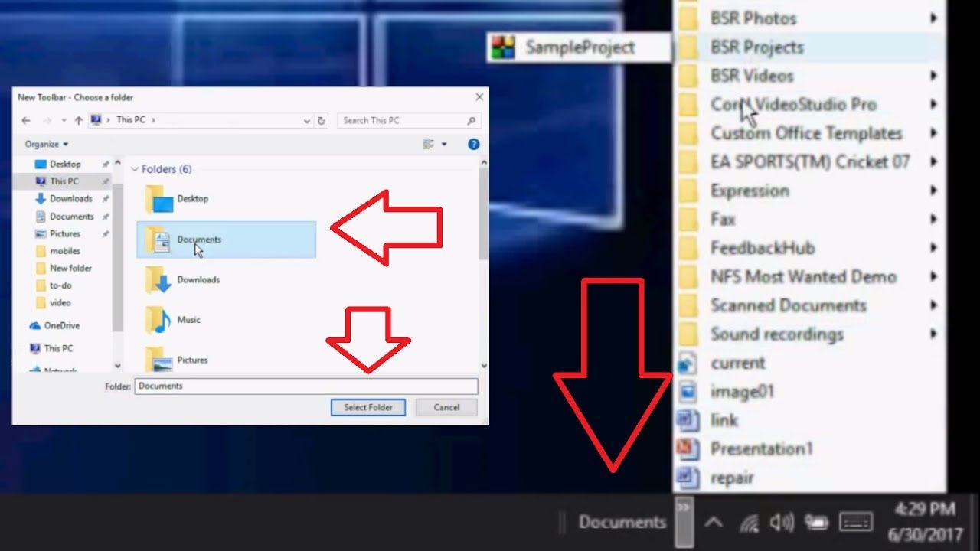Click the Documents toolbar label on taskbar

[622, 522]
